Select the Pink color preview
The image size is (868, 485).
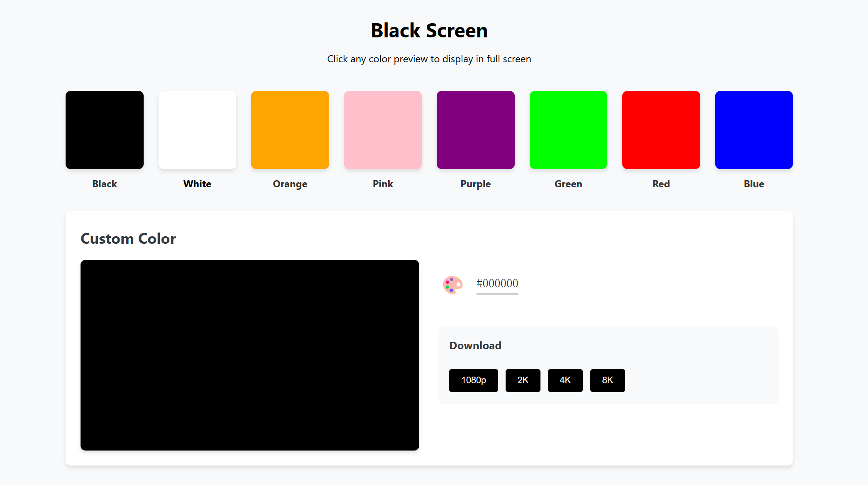click(383, 130)
